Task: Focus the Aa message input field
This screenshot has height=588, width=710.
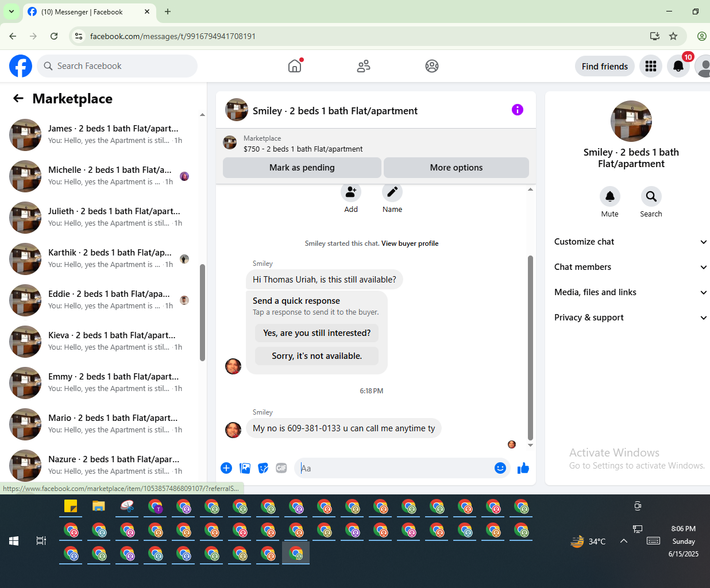Action: tap(395, 468)
